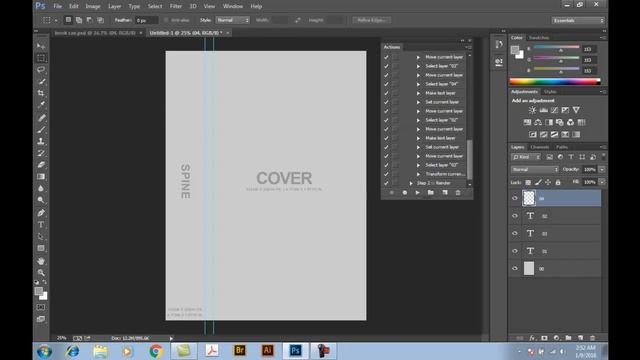The height and width of the screenshot is (360, 640).
Task: Delete action with Actions trash icon
Action: [x=458, y=193]
